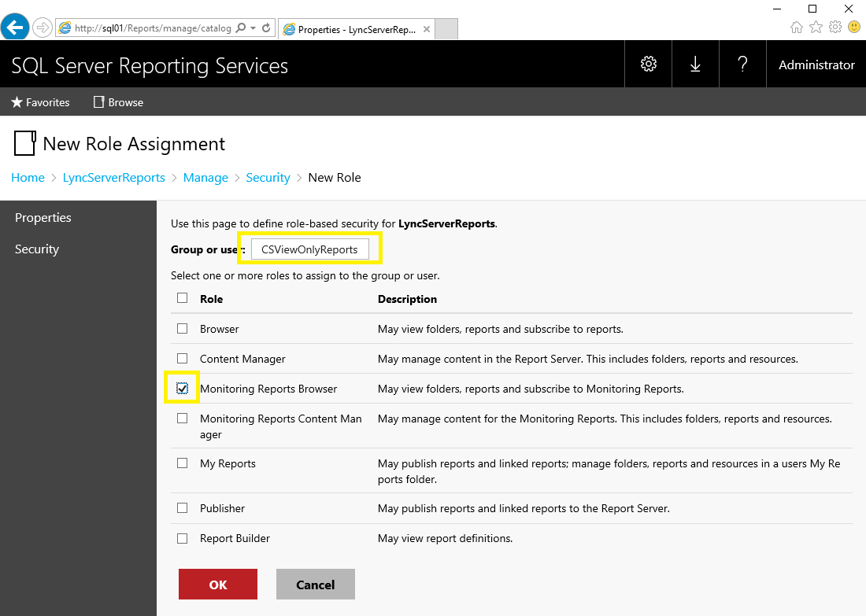Select Properties in the left sidebar
This screenshot has width=866, height=616.
click(43, 217)
